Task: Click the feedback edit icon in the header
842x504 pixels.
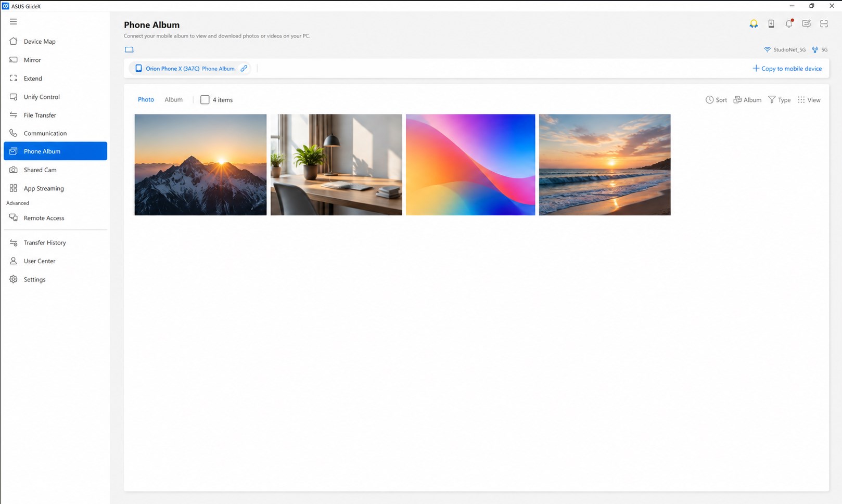Action: click(x=807, y=24)
